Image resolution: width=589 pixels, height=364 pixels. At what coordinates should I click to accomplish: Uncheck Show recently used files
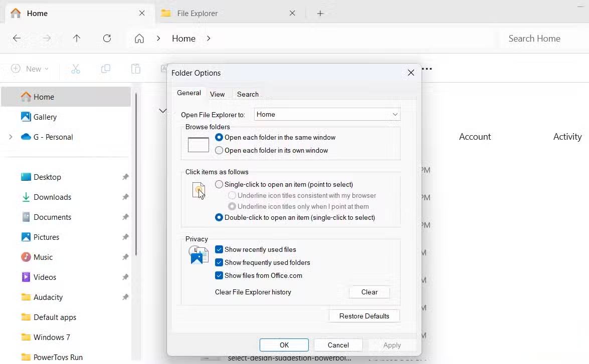point(219,249)
